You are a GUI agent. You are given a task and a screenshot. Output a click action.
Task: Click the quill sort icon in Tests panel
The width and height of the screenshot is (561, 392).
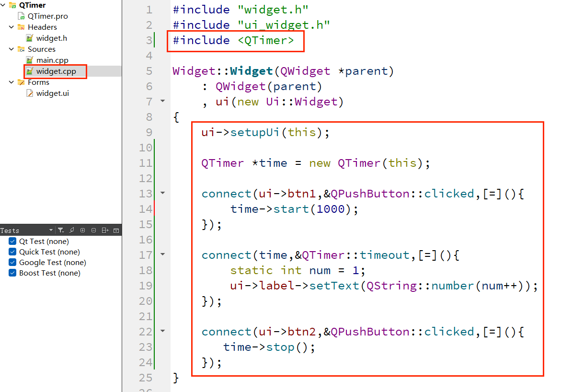pos(72,230)
